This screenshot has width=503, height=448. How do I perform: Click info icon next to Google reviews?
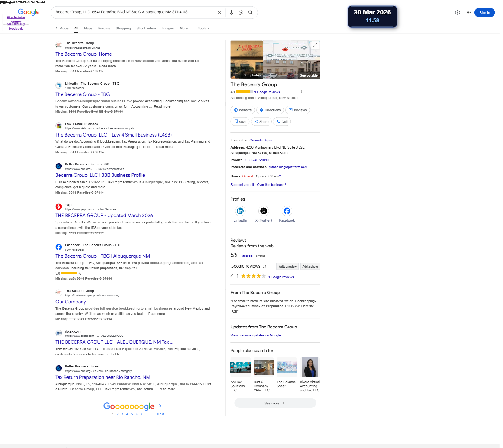click(x=264, y=266)
